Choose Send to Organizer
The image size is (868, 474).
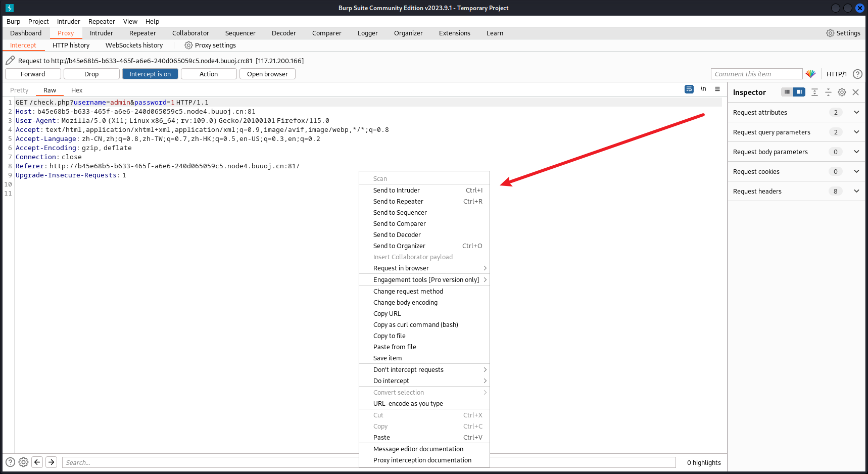(x=424, y=246)
